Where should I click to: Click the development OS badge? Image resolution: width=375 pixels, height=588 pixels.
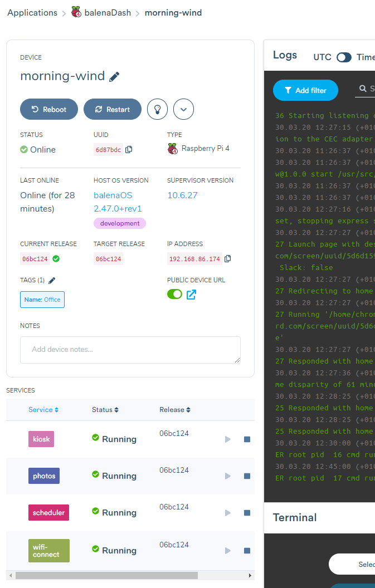pos(120,223)
